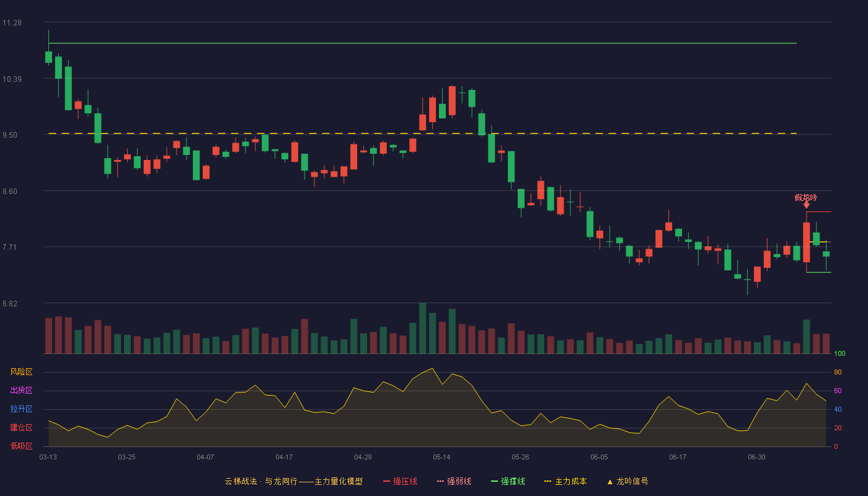
Task: Click the 建仓区 zone label
Action: click(21, 428)
